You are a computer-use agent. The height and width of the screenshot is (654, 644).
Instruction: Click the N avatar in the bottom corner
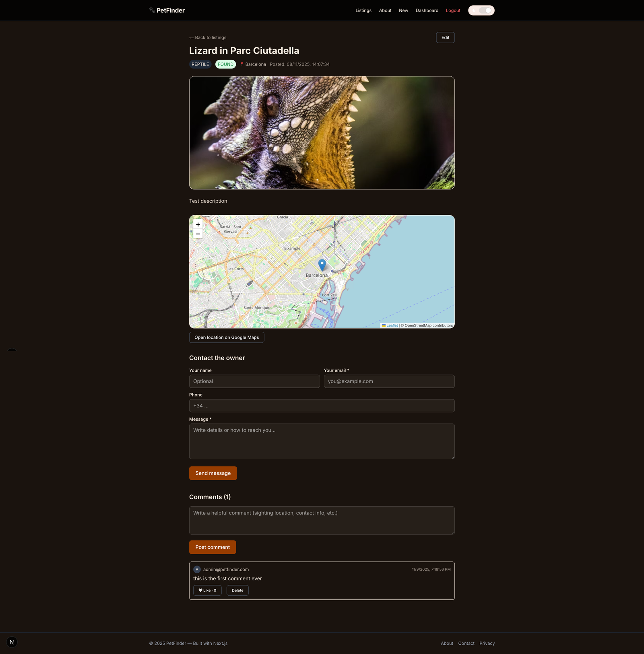coord(12,642)
